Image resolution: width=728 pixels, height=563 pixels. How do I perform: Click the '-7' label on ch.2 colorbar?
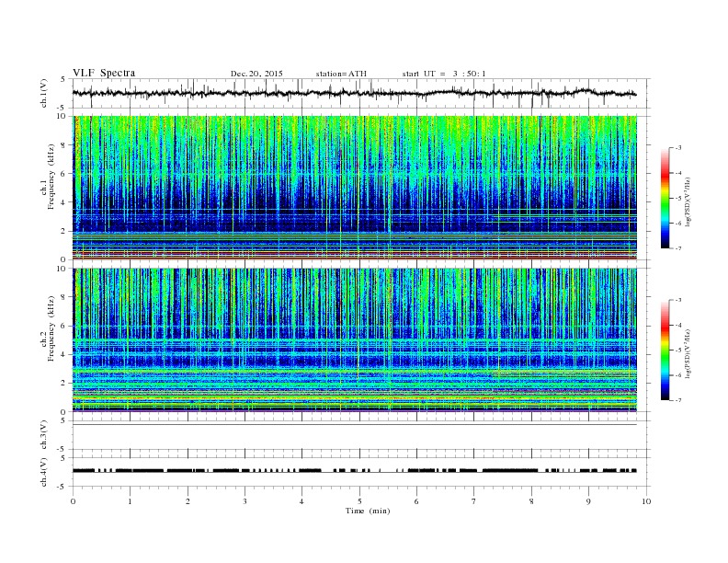coord(677,400)
